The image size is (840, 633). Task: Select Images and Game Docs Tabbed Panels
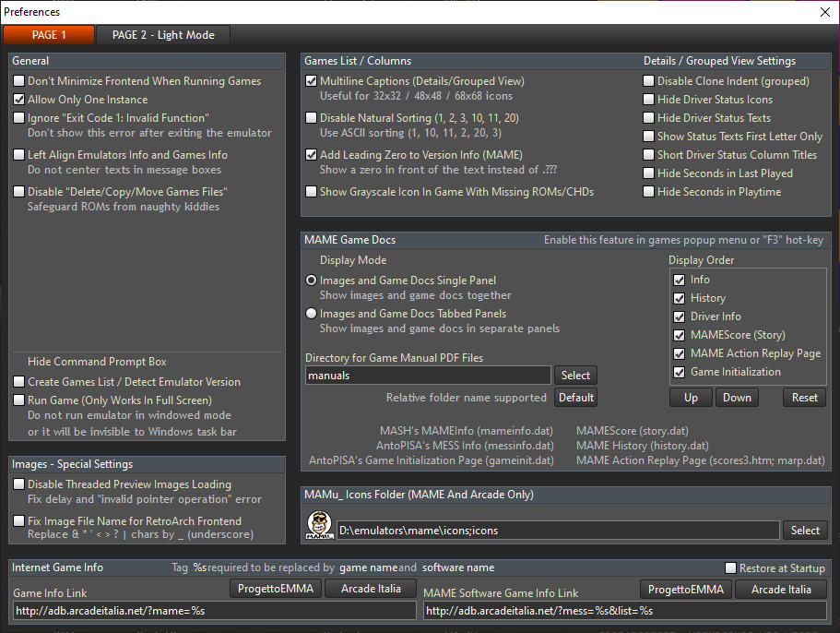click(x=312, y=314)
